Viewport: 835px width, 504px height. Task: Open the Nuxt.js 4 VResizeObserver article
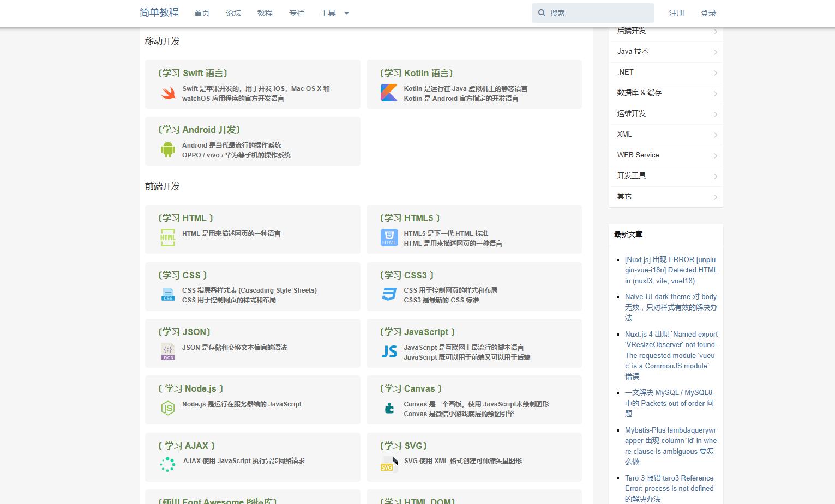[671, 355]
